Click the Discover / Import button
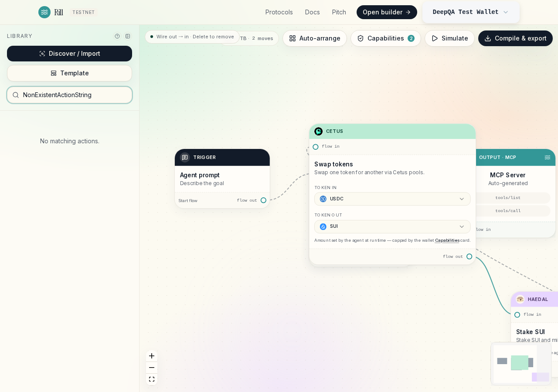Viewport: 558px width, 392px height. 69,54
